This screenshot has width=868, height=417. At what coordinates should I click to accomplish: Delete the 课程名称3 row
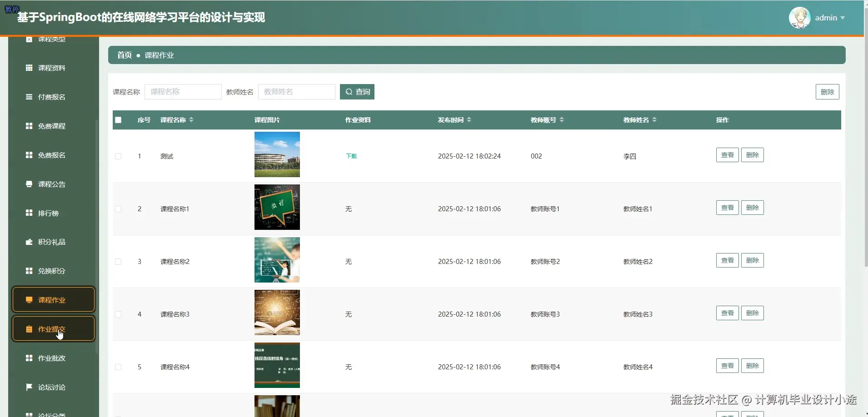tap(753, 313)
